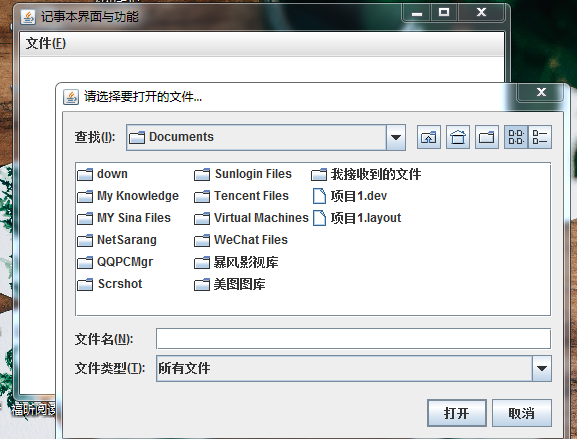Image resolution: width=577 pixels, height=439 pixels.
Task: Close the file open dialog
Action: pos(541,92)
